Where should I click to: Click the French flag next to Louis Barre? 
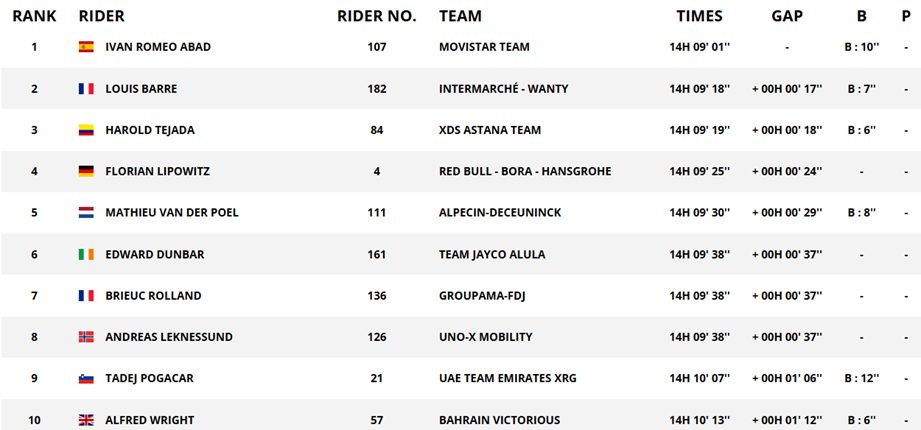coord(86,89)
